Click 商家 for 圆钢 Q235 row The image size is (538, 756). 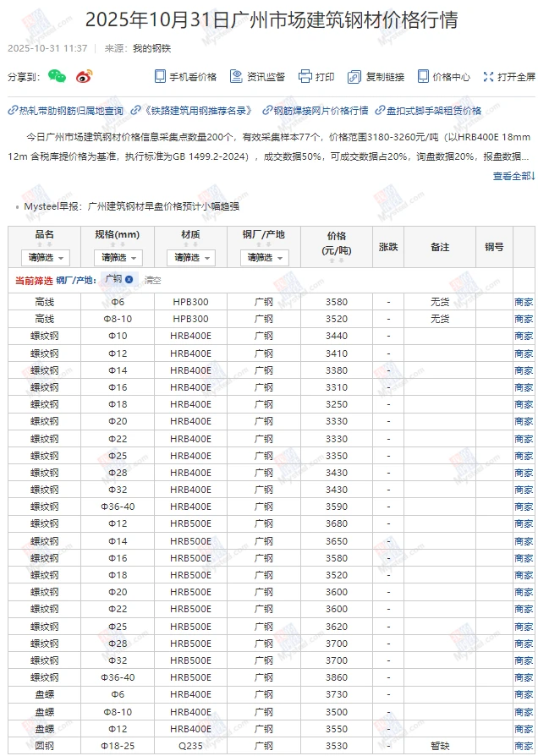click(x=524, y=746)
